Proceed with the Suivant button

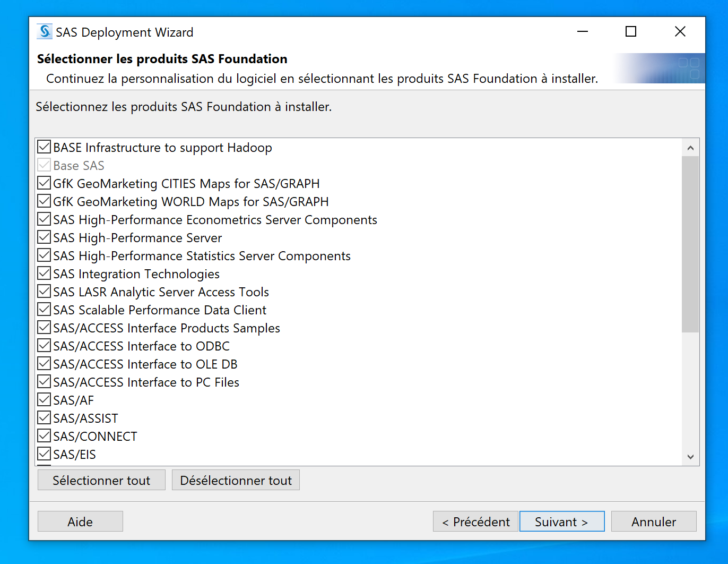click(561, 522)
